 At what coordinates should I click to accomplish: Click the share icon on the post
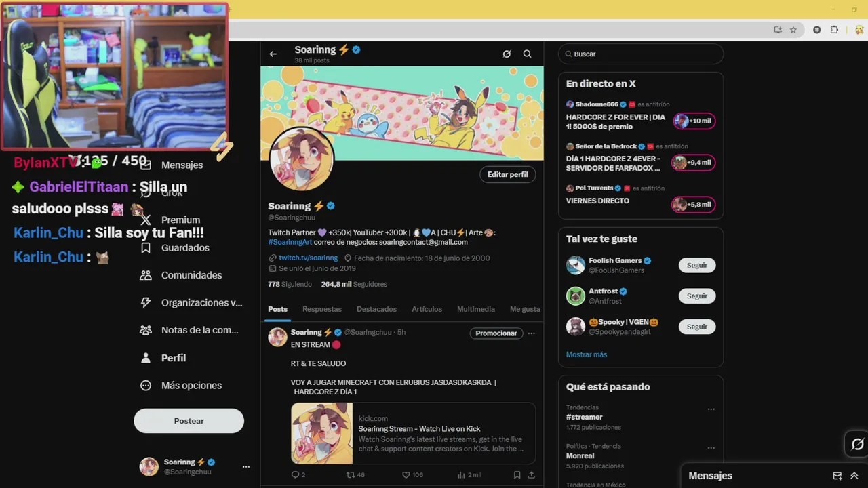[x=531, y=475]
